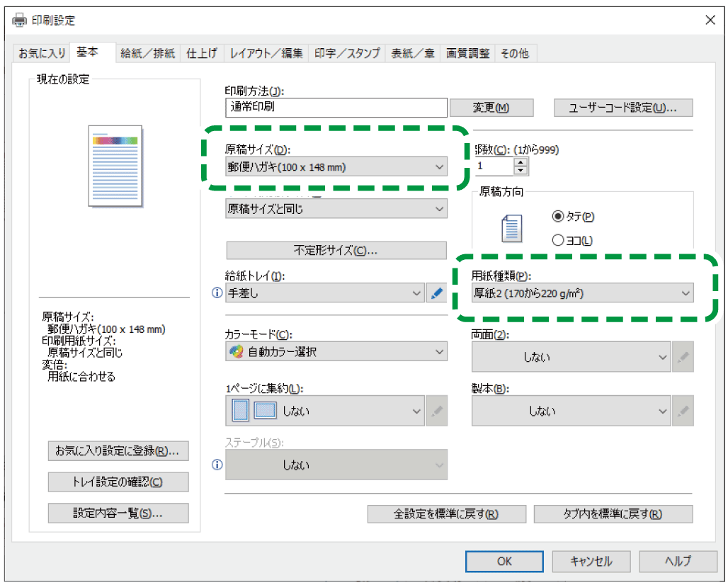Click the blue pencil icon beside paper tray

437,293
